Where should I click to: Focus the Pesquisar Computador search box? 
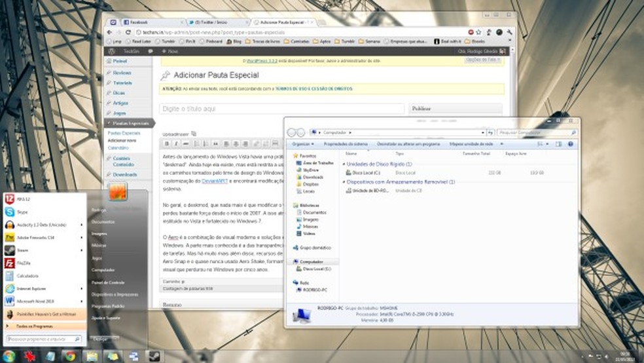537,132
